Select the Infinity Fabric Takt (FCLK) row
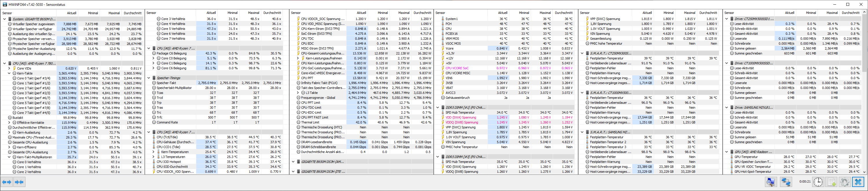Screen dimensions: 868x191 tap(362, 83)
